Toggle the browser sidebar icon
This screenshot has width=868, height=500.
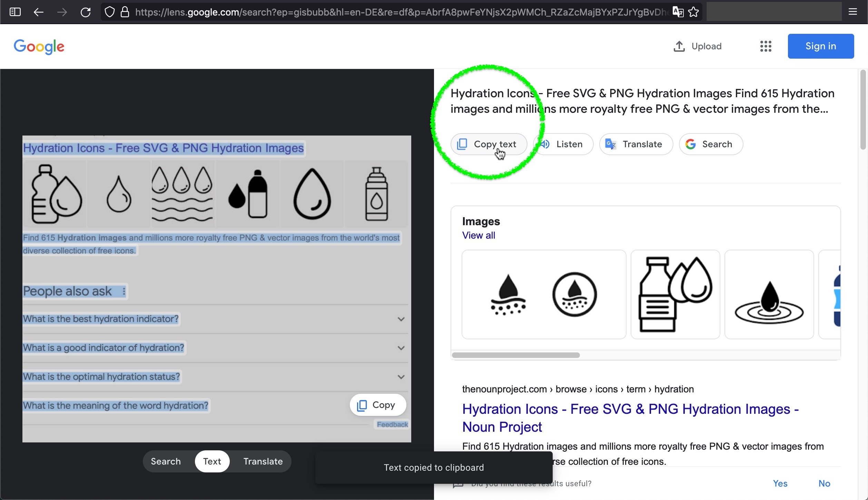(15, 12)
